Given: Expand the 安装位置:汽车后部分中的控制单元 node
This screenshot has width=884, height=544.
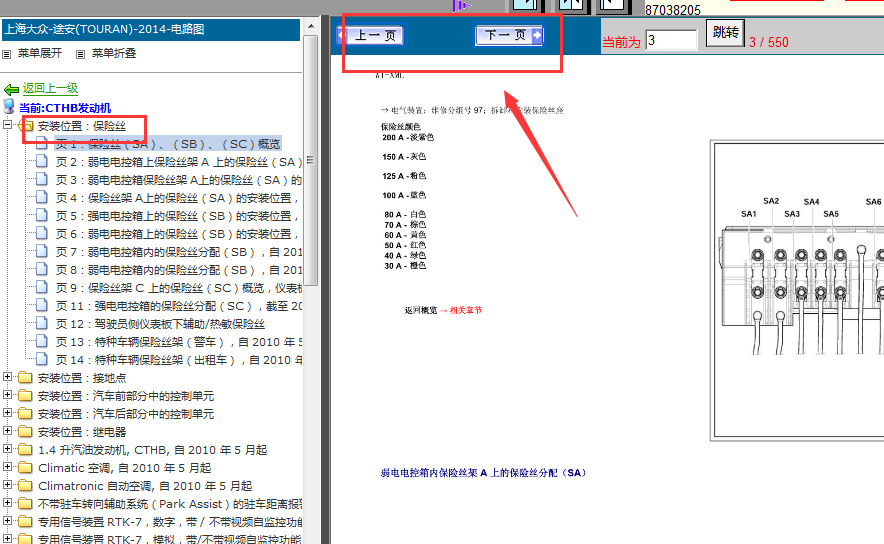Looking at the screenshot, I should click(x=7, y=413).
